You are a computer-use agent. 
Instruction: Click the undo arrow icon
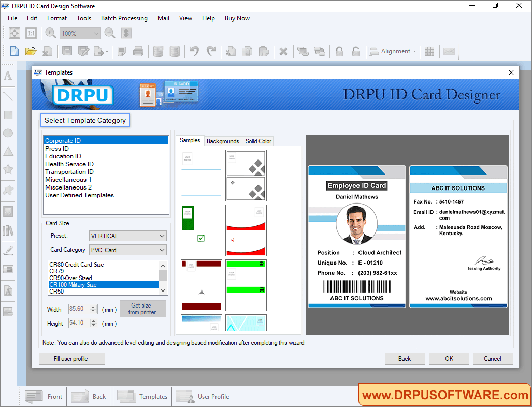coord(194,51)
